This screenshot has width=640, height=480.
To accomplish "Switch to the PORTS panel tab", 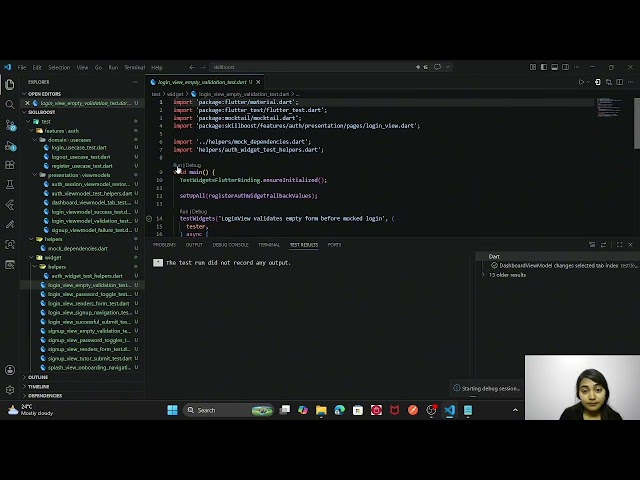I will pos(334,244).
